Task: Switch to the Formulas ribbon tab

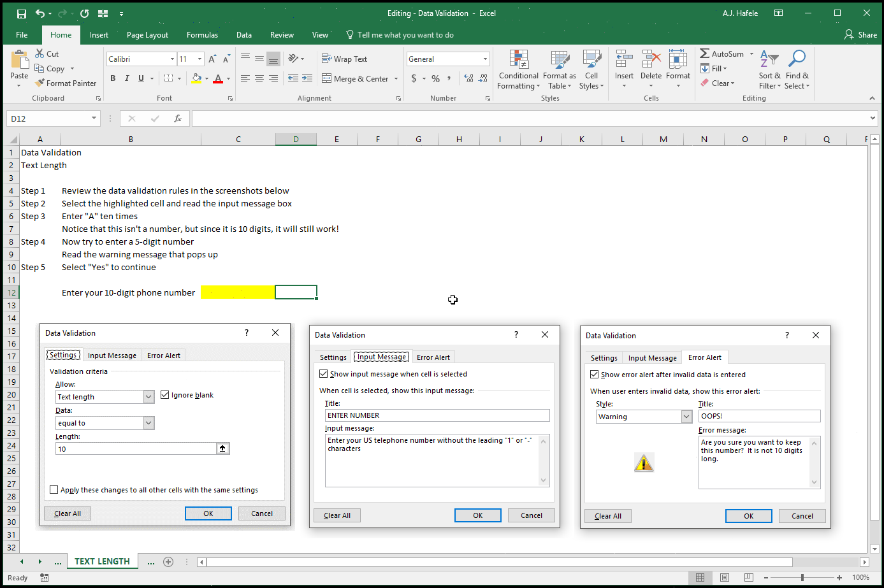Action: point(202,35)
